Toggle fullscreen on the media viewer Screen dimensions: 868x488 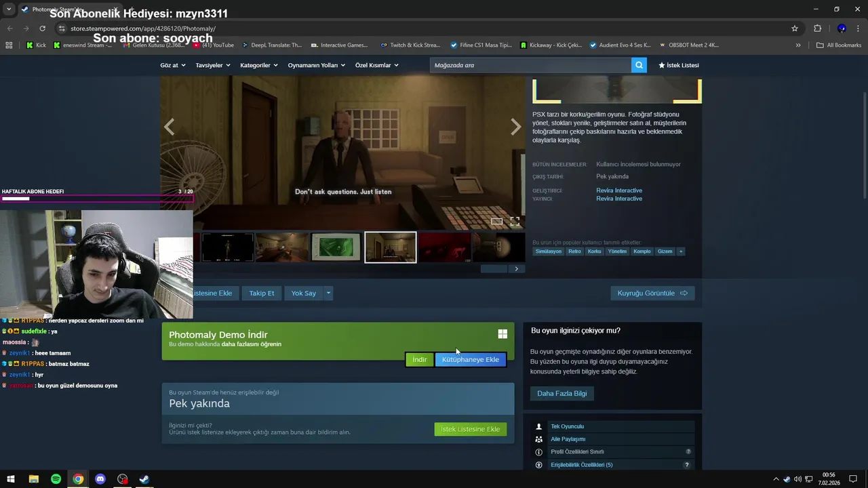click(515, 222)
